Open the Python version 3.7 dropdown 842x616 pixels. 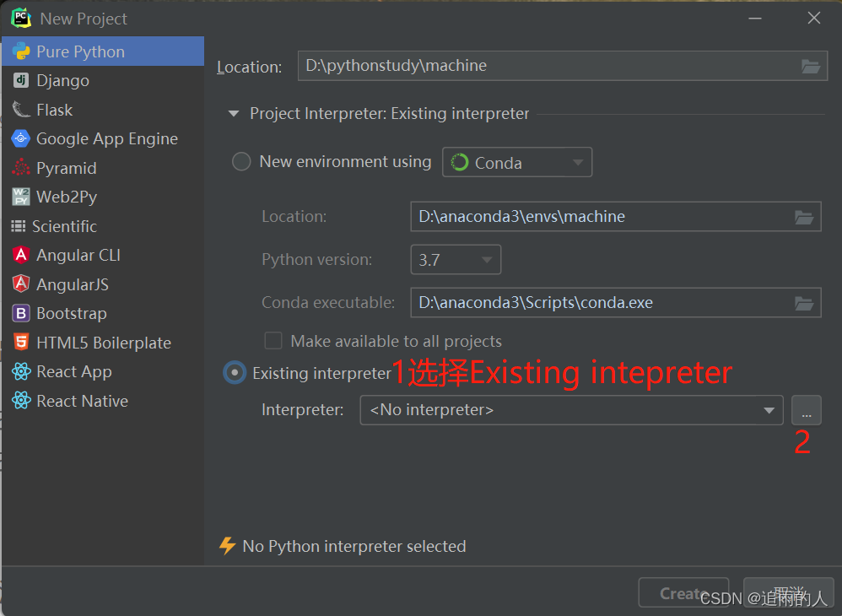tap(456, 259)
